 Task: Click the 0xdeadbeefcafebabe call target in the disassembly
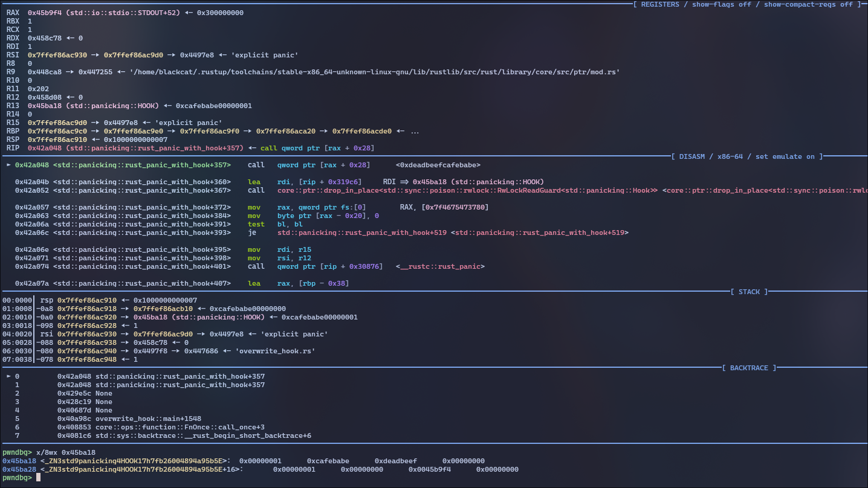(438, 165)
